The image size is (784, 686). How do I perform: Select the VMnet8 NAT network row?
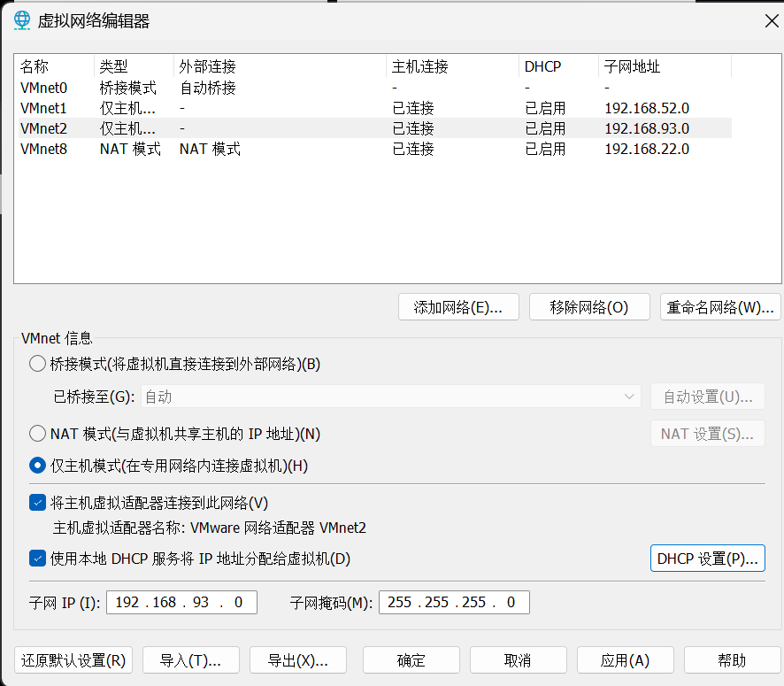coord(44,149)
